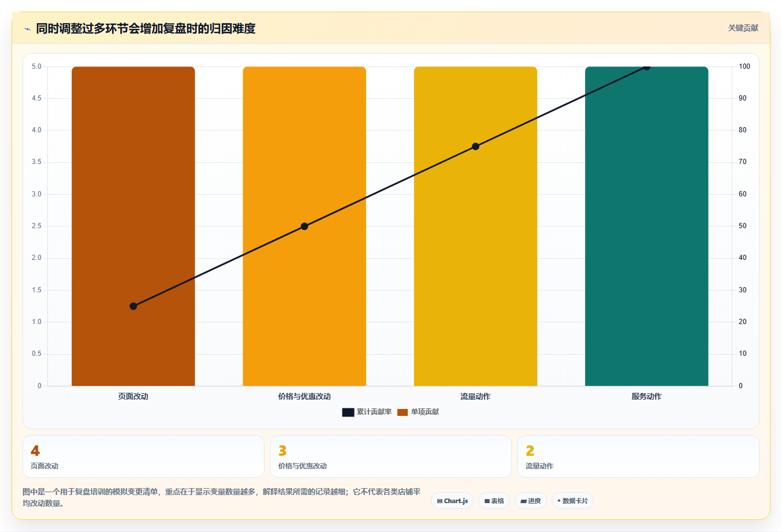Click the 价格与优惠改动 orange bar
This screenshot has width=782, height=532.
click(x=304, y=226)
